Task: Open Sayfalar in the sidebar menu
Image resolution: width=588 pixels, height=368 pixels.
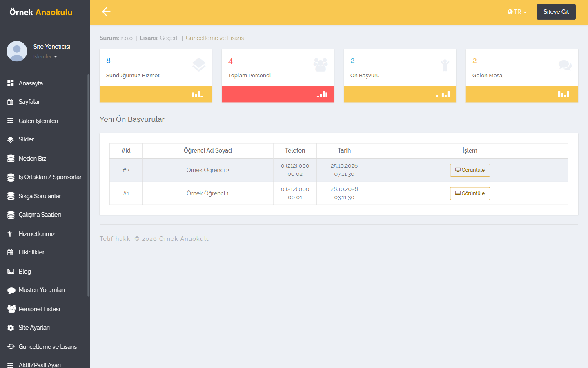Action: tap(29, 102)
